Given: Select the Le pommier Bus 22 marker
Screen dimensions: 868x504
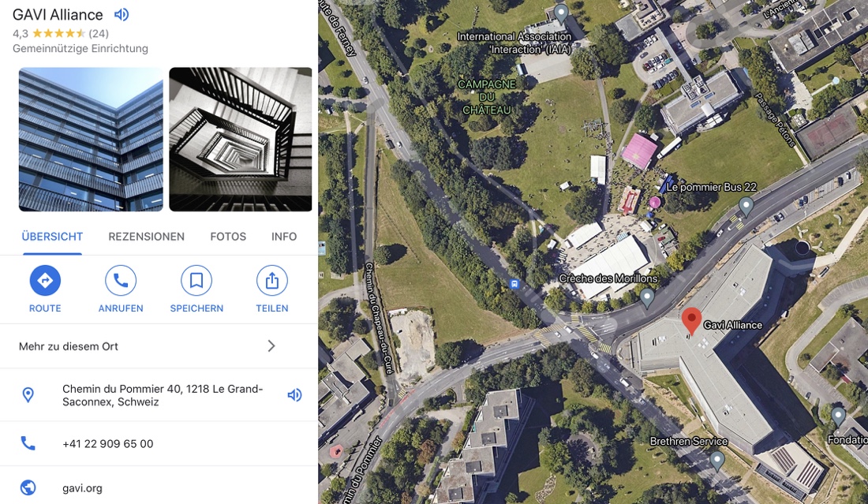Looking at the screenshot, I should [746, 207].
